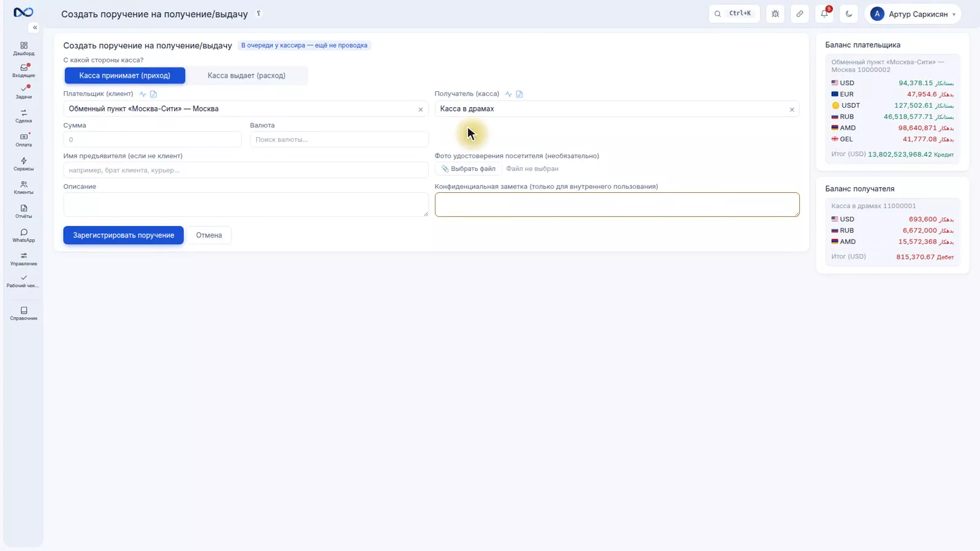Collapse the sidebar with the double-chevron

click(35, 28)
